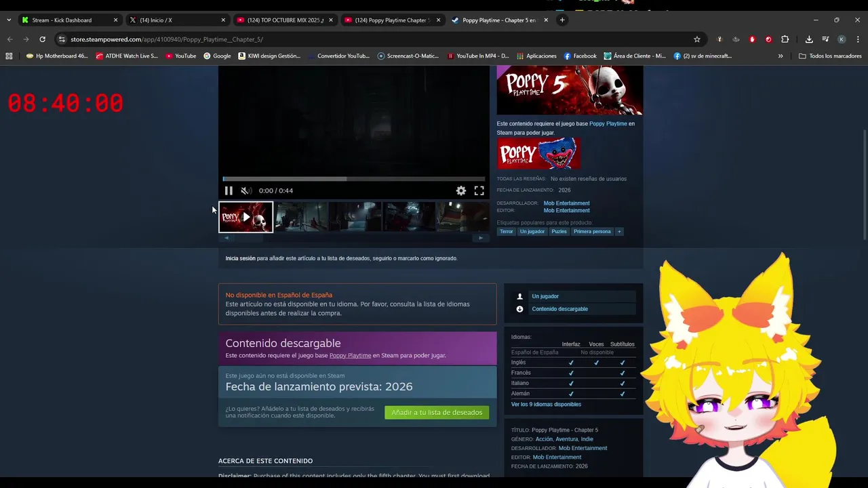
Task: Close the Kick Dashboard tab
Action: pyautogui.click(x=115, y=20)
